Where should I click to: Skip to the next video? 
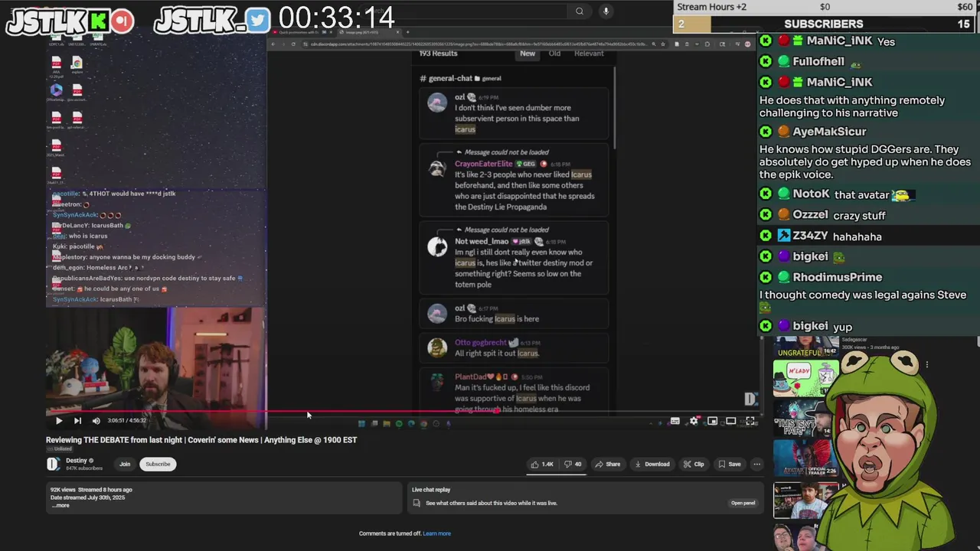[77, 420]
